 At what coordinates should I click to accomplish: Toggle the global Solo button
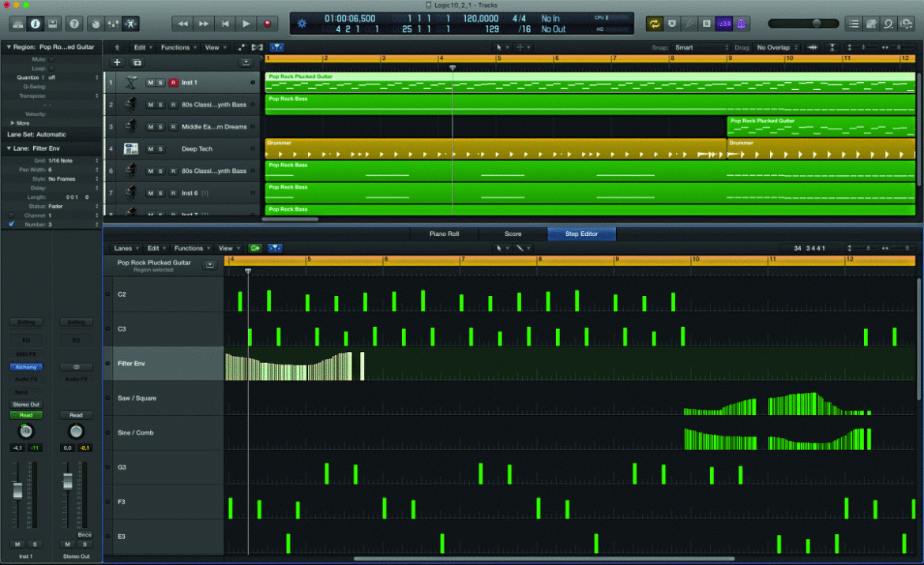706,24
